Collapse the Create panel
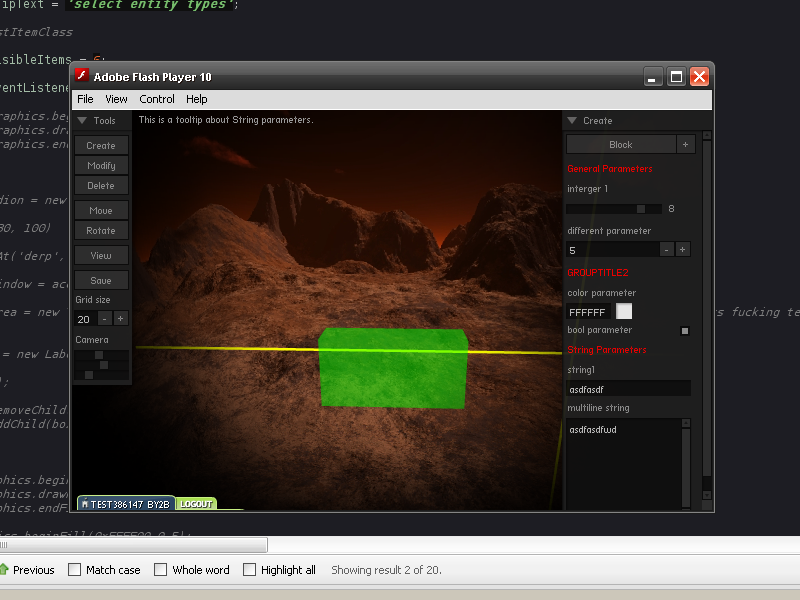The image size is (800, 600). (x=571, y=120)
